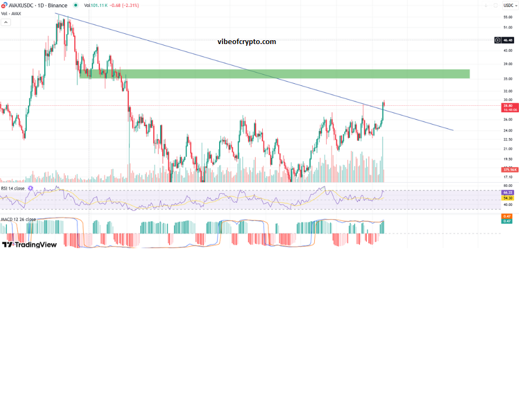Click the purple icon next to RSI legend
This screenshot has width=519, height=420.
click(x=31, y=189)
